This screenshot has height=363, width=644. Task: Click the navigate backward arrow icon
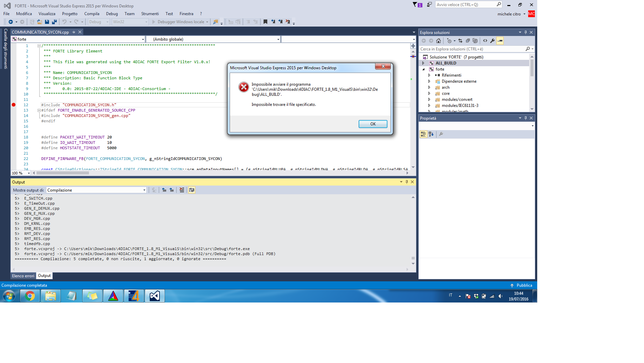[11, 22]
